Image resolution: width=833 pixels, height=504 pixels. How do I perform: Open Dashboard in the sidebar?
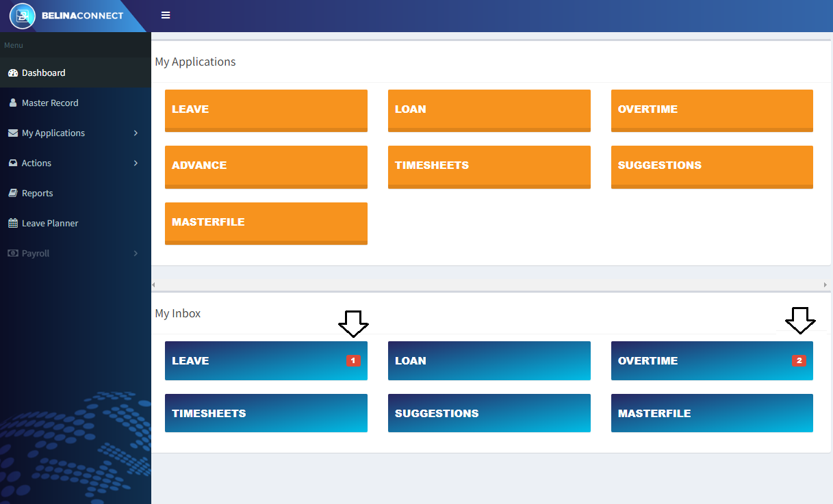(x=75, y=72)
